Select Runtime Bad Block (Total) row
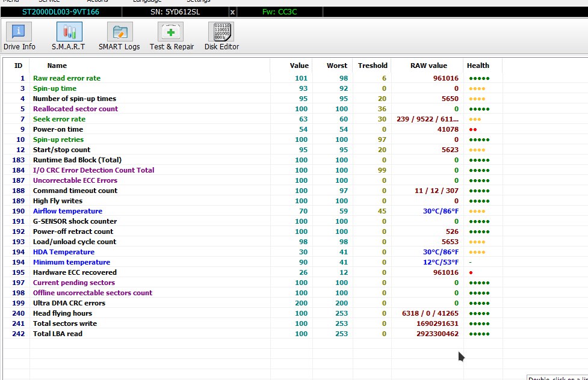588x380 pixels. 253,160
